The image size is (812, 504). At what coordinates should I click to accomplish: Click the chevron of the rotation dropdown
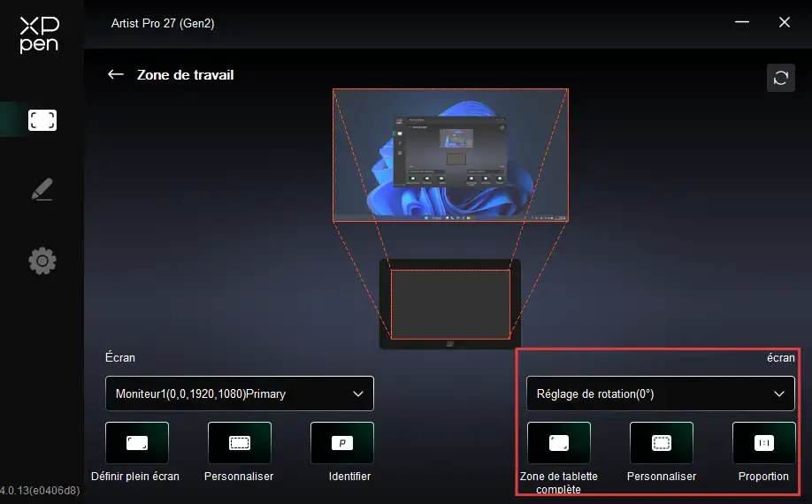click(x=779, y=393)
